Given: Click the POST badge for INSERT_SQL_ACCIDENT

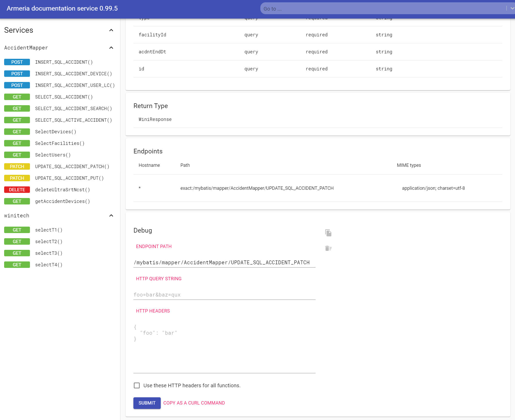Looking at the screenshot, I should coord(17,62).
